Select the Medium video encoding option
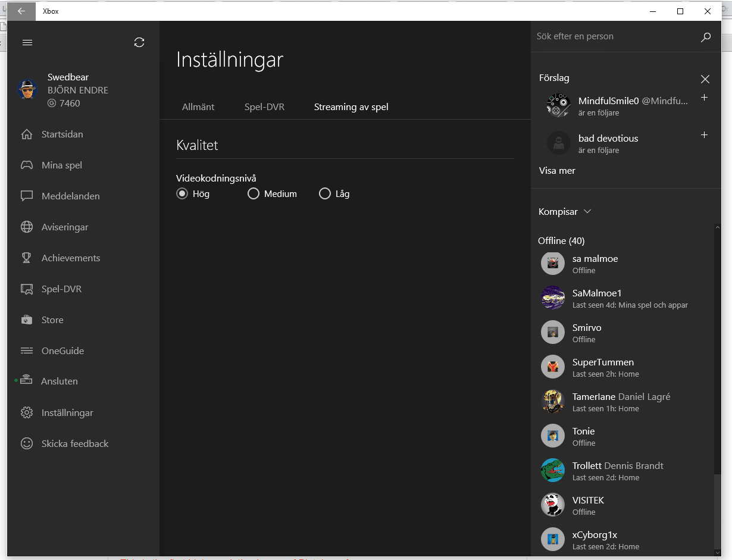 [254, 194]
